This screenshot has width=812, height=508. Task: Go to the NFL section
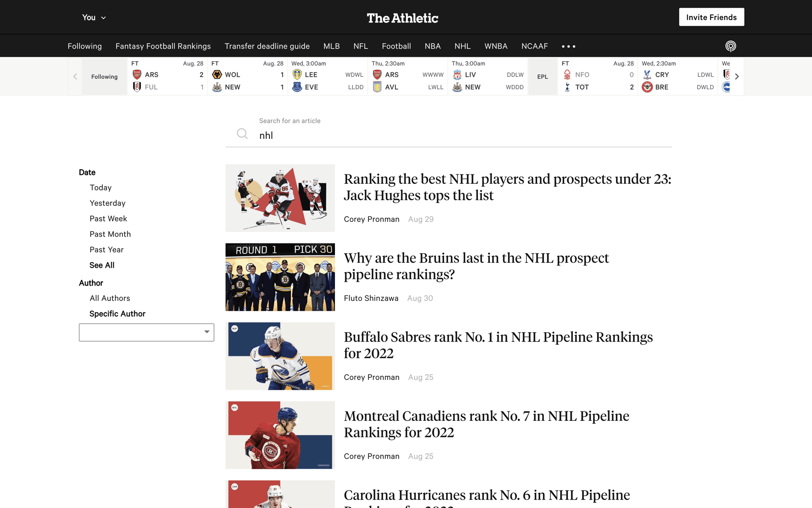tap(361, 46)
